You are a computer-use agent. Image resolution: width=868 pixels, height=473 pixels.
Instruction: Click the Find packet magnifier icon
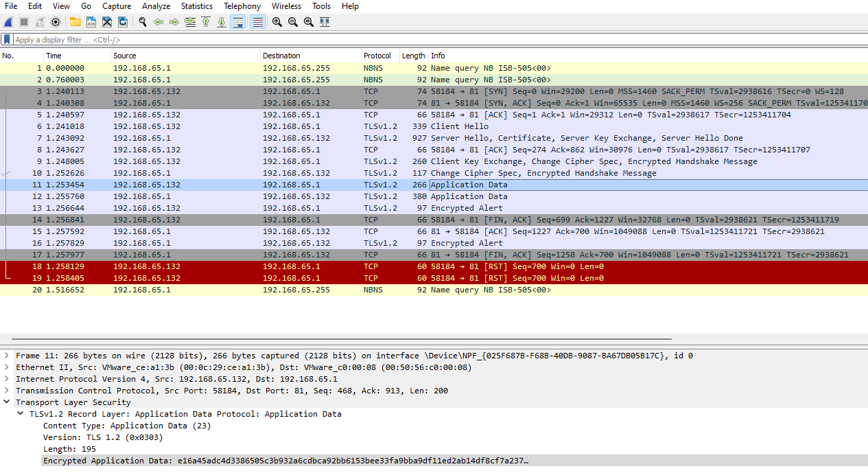click(x=143, y=22)
